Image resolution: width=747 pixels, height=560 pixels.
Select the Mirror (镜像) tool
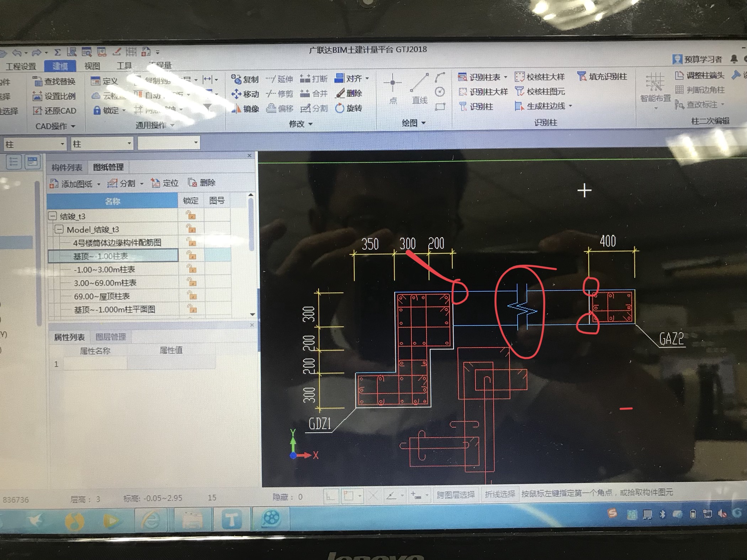[245, 109]
